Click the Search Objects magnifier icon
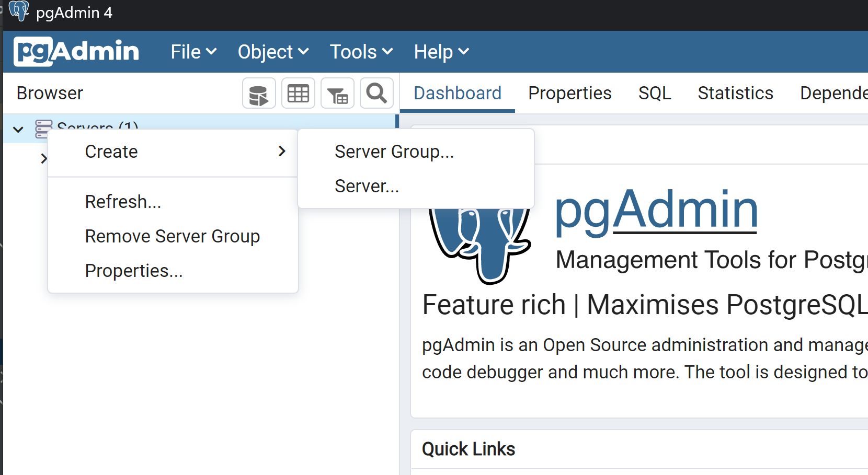This screenshot has width=868, height=475. (376, 94)
